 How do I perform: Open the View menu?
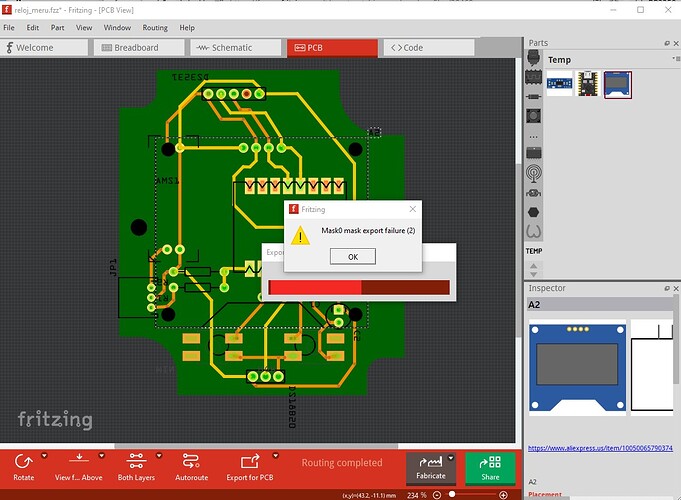pyautogui.click(x=84, y=27)
